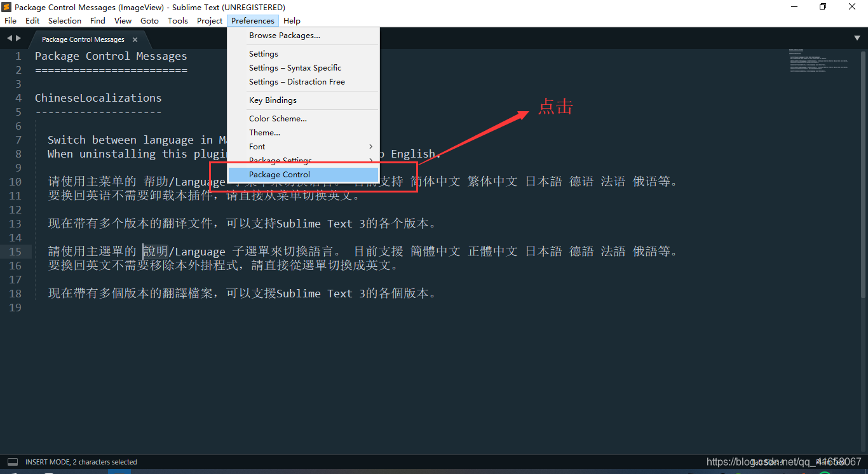Expand the Font submenu
Viewport: 868px width, 474px height.
(x=303, y=147)
